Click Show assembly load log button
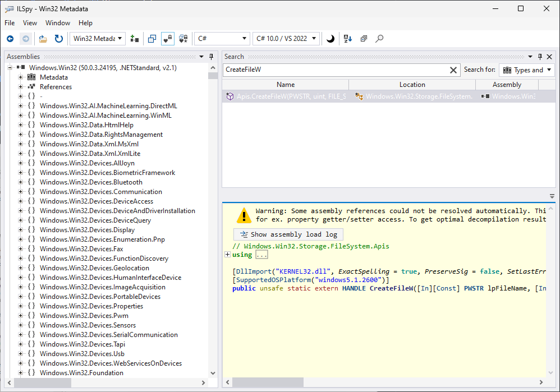 pyautogui.click(x=288, y=234)
